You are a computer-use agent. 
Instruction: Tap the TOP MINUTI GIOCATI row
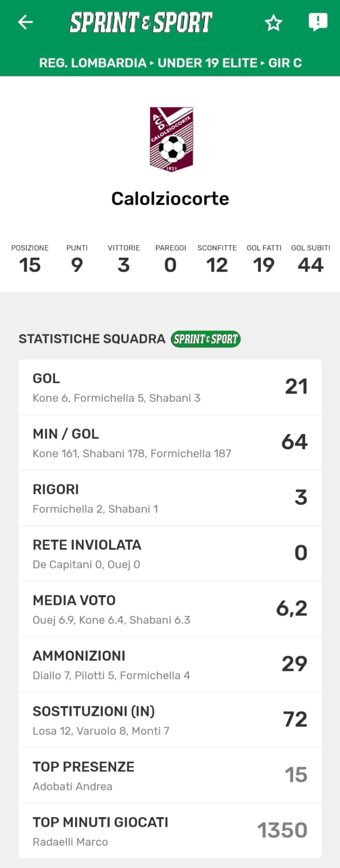170,831
